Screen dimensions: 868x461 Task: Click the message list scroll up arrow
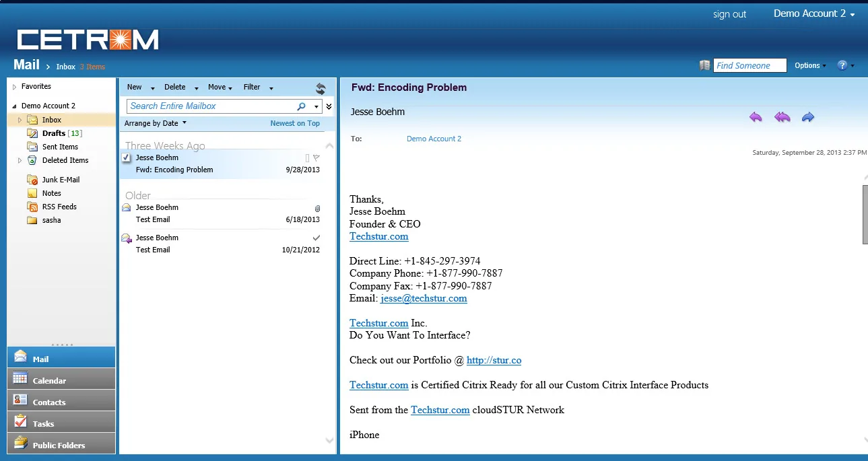click(329, 145)
